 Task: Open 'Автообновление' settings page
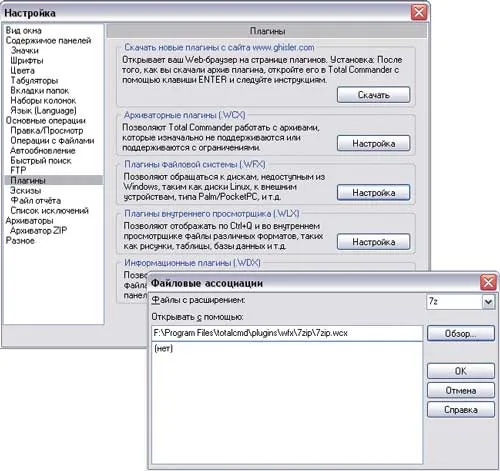click(x=43, y=150)
